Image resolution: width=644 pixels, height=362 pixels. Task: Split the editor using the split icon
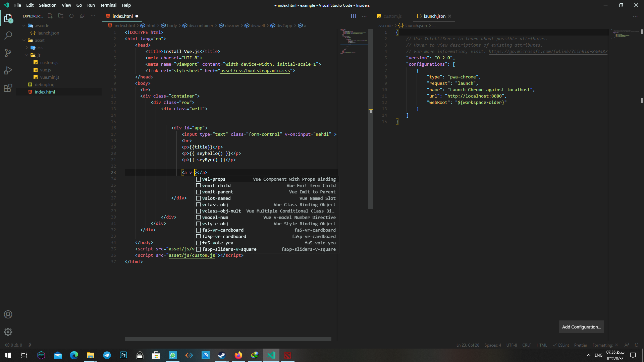pyautogui.click(x=354, y=16)
